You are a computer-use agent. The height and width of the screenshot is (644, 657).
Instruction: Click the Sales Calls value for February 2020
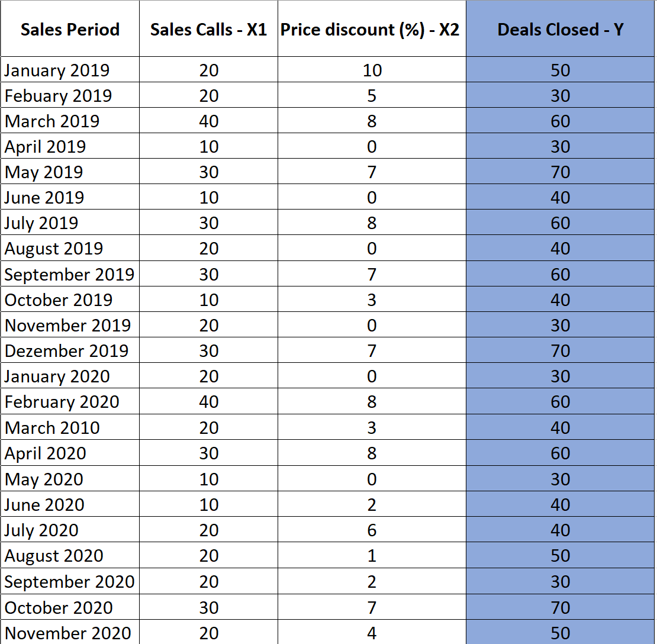coord(208,401)
